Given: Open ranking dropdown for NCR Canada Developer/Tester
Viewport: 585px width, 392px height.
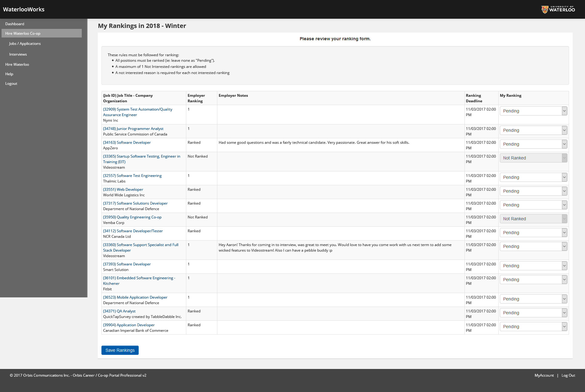Looking at the screenshot, I should coord(533,233).
